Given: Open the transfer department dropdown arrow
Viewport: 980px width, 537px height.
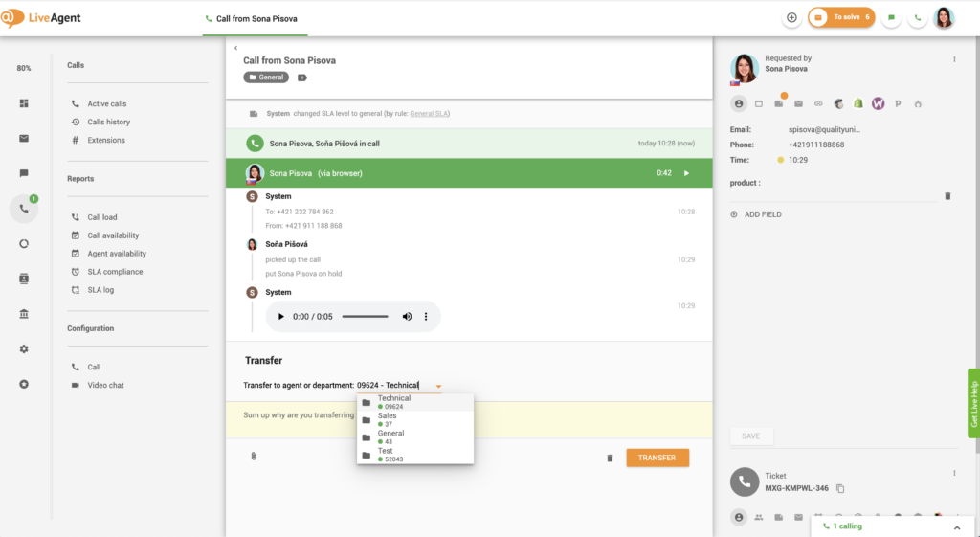Looking at the screenshot, I should point(438,386).
